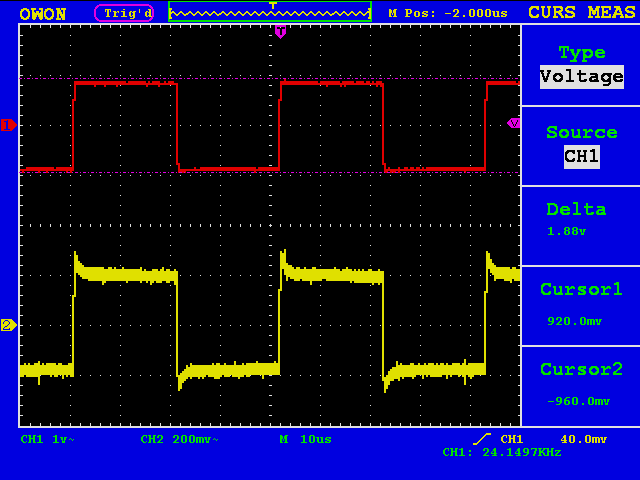The image size is (640, 480).
Task: Click the rising edge trigger slope icon
Action: point(482,439)
